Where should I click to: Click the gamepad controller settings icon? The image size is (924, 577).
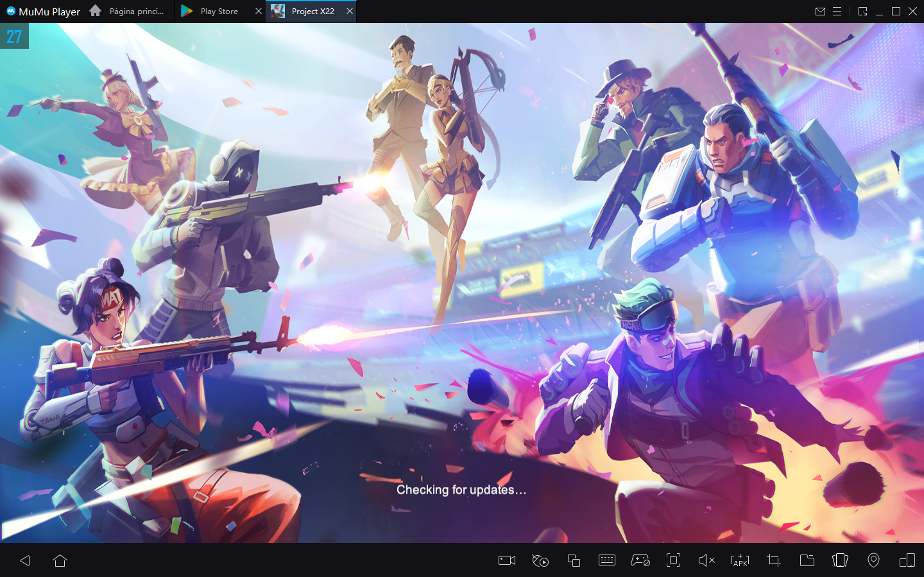[640, 560]
